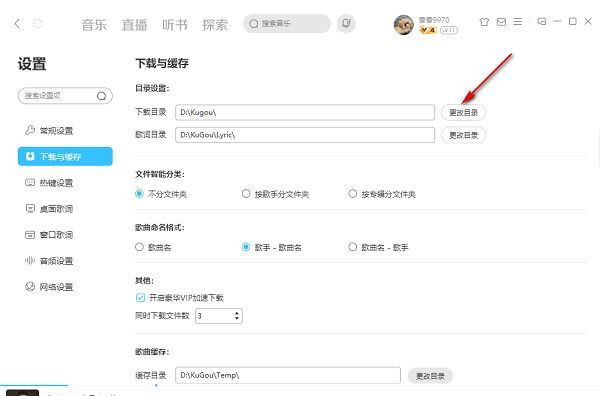
Task: Open the user avatar profile
Action: 404,25
